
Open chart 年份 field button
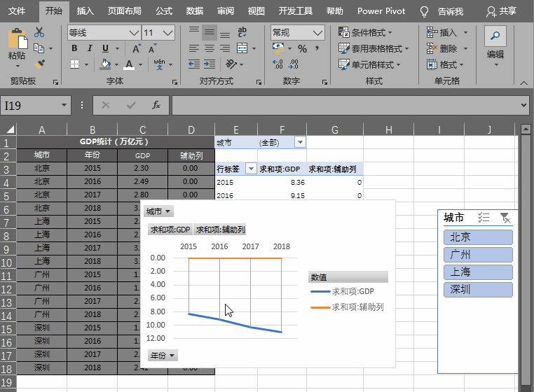[x=163, y=356]
